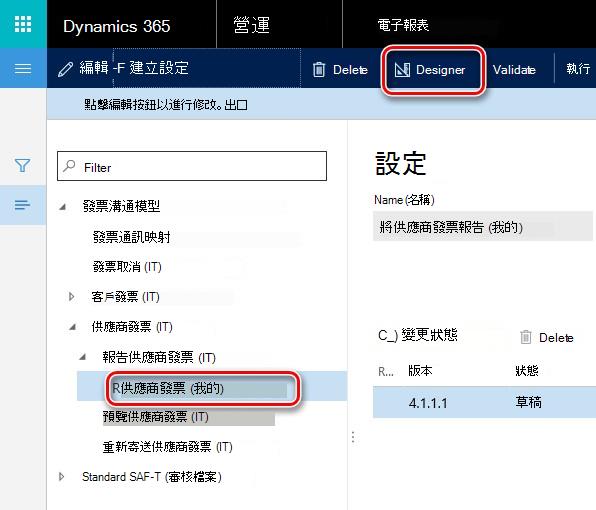The image size is (596, 510).
Task: Click the 執行 button
Action: pos(578,69)
